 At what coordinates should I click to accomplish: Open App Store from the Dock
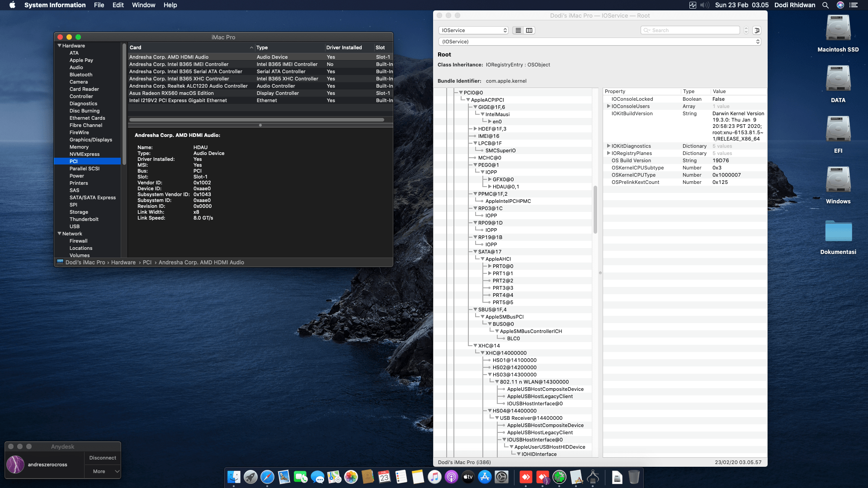point(485,477)
